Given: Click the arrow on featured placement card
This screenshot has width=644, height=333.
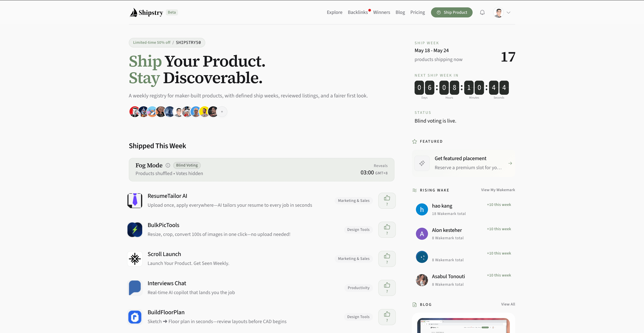Looking at the screenshot, I should tap(510, 163).
